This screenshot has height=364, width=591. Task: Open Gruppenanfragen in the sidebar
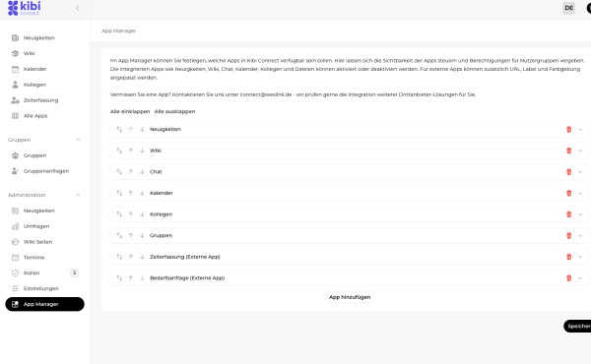click(44, 171)
